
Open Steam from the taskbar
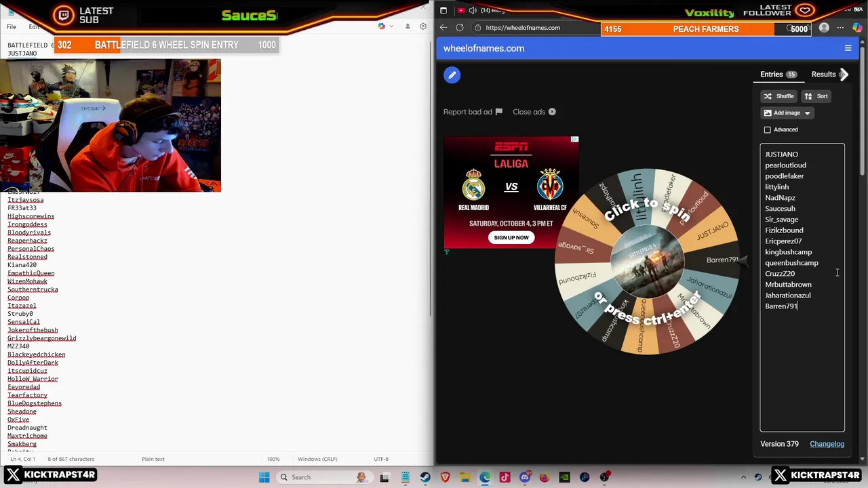point(425,477)
